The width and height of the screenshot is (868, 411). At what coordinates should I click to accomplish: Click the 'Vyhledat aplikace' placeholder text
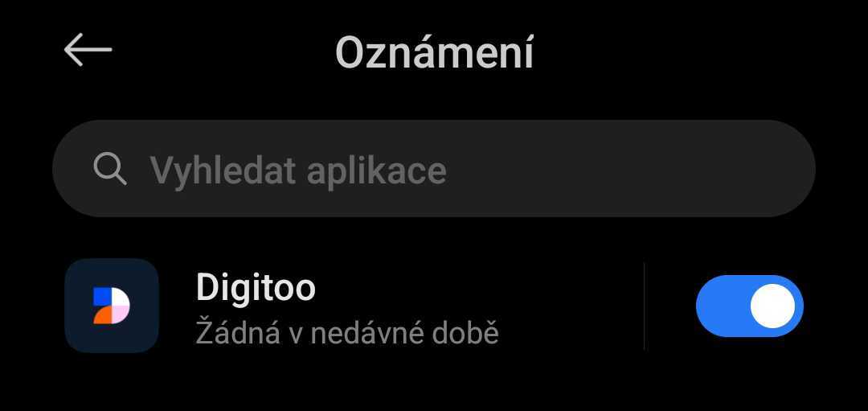pos(298,170)
